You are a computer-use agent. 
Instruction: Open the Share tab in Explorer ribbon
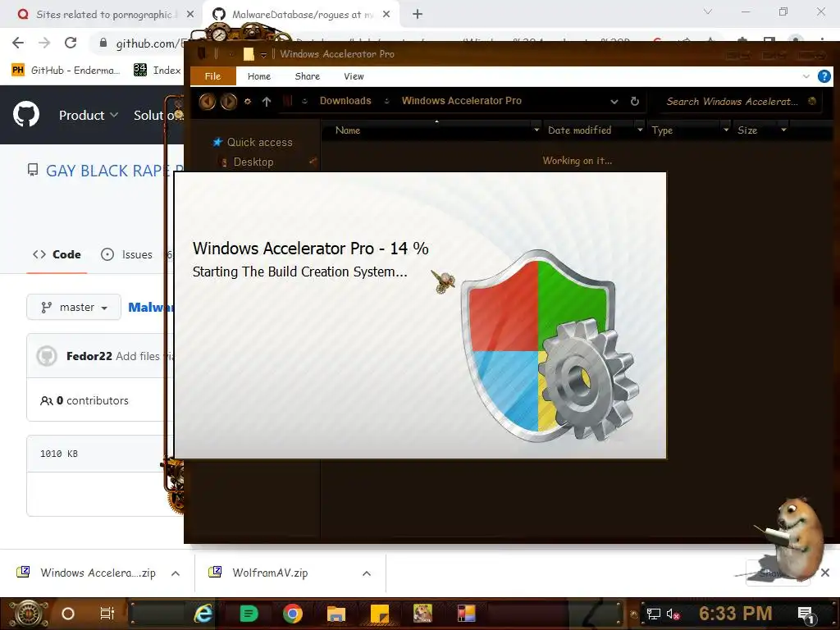(308, 76)
